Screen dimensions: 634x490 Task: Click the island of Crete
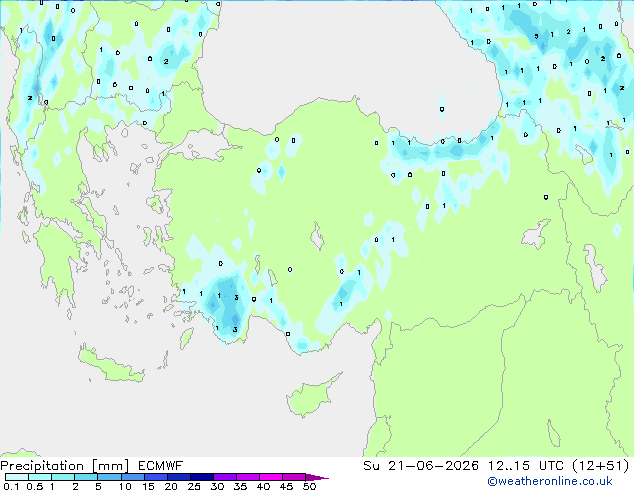click(x=110, y=365)
